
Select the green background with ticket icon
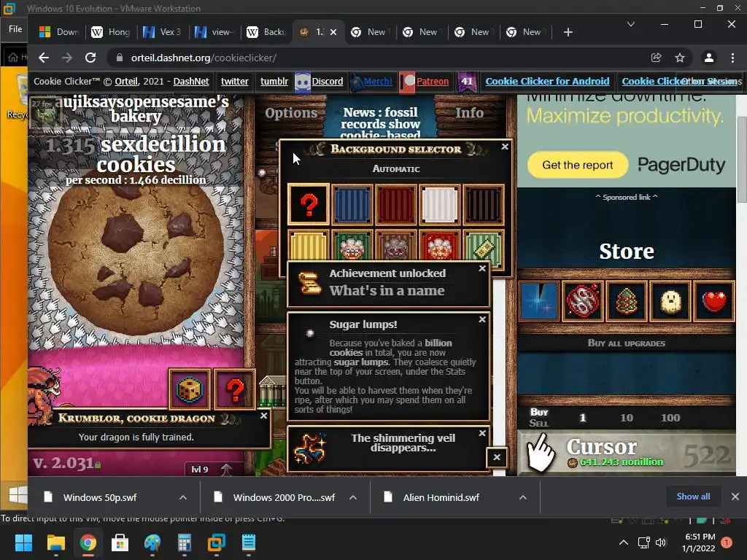[x=484, y=246]
